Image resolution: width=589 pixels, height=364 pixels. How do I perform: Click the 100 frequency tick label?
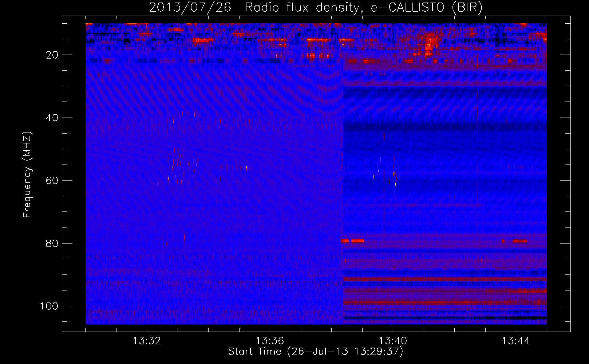pyautogui.click(x=49, y=306)
